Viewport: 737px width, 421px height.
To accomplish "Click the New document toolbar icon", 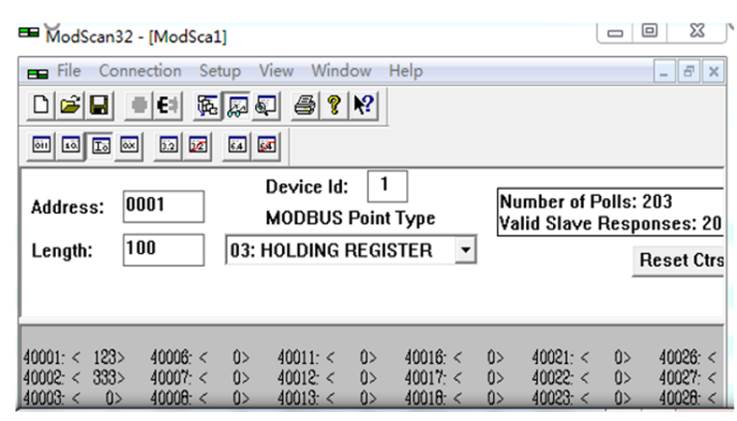I will coord(41,105).
